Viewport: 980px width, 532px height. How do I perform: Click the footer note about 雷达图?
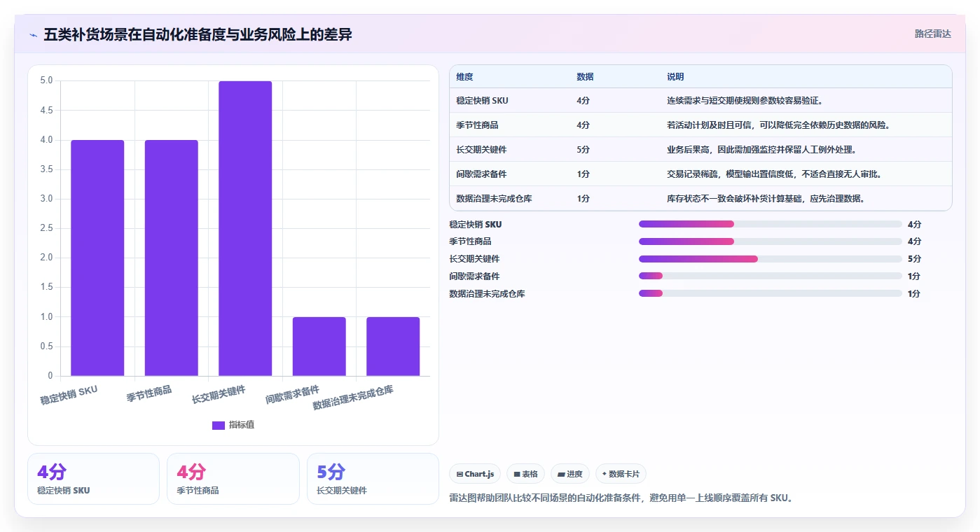tap(621, 498)
